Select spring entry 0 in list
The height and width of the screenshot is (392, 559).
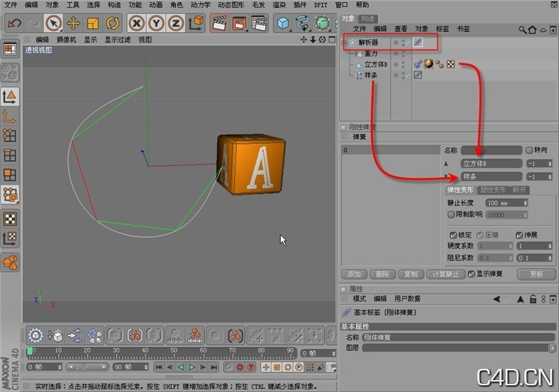click(391, 150)
